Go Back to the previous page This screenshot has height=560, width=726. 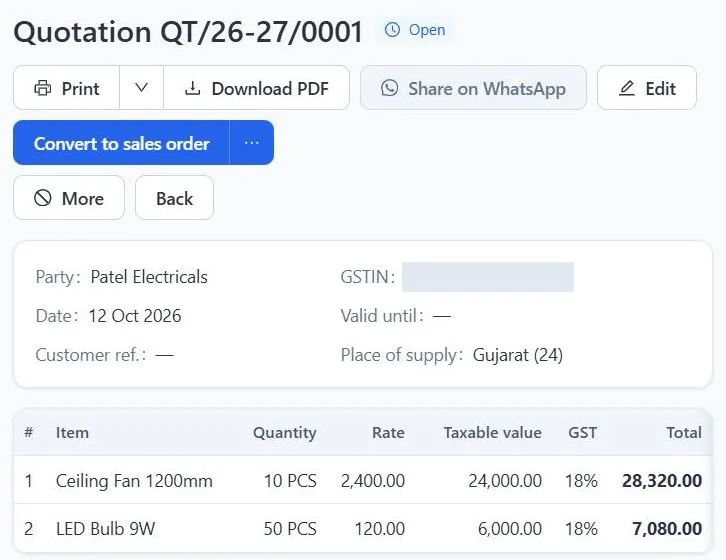click(x=175, y=198)
